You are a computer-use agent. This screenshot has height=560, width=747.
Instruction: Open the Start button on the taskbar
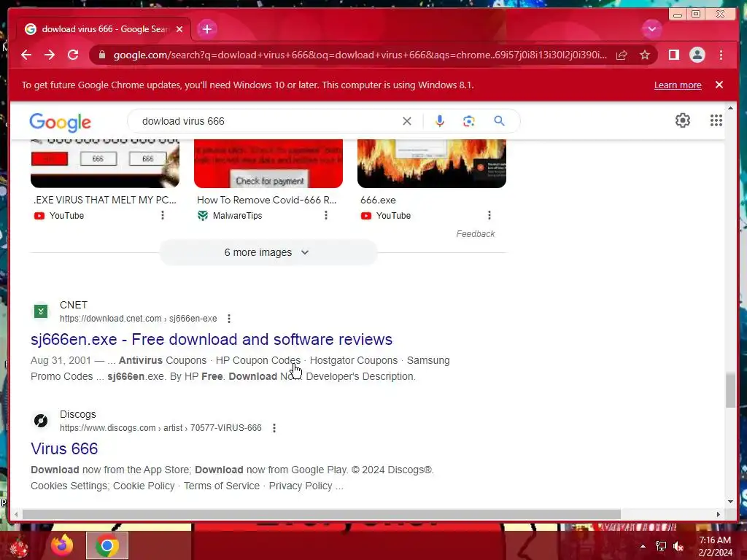19,546
